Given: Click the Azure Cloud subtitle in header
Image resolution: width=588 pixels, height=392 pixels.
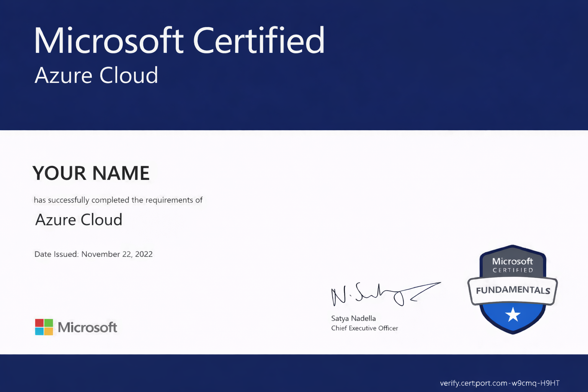Looking at the screenshot, I should pos(96,75).
